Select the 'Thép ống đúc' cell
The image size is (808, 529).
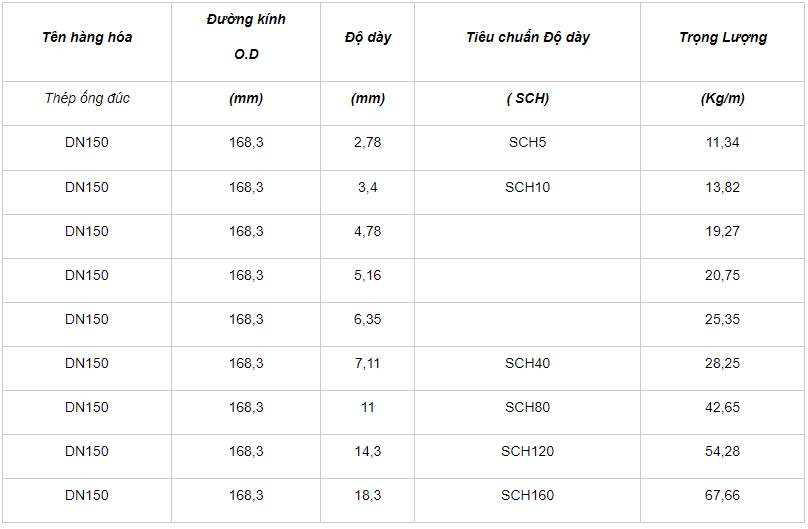[x=87, y=98]
